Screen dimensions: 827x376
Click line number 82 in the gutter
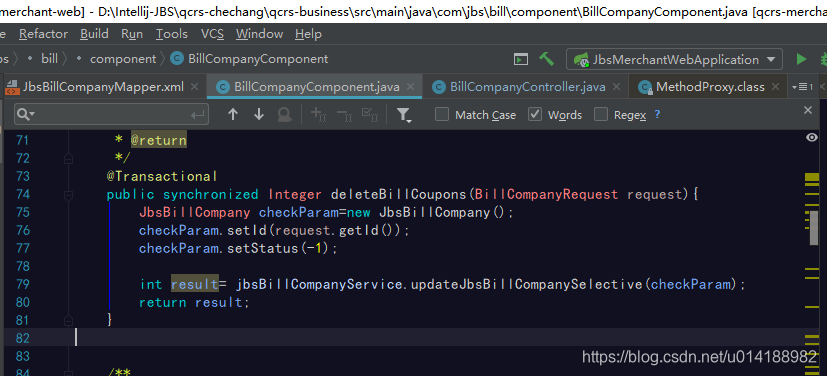[22, 338]
